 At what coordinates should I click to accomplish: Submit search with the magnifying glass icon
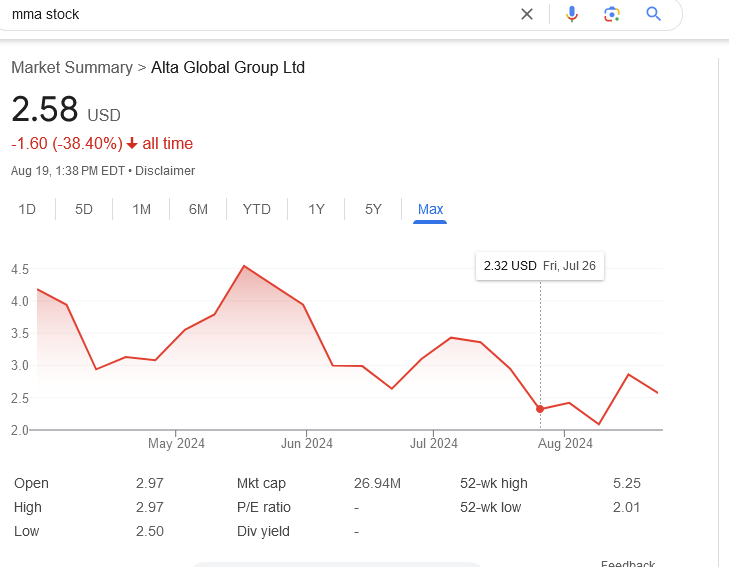[653, 14]
